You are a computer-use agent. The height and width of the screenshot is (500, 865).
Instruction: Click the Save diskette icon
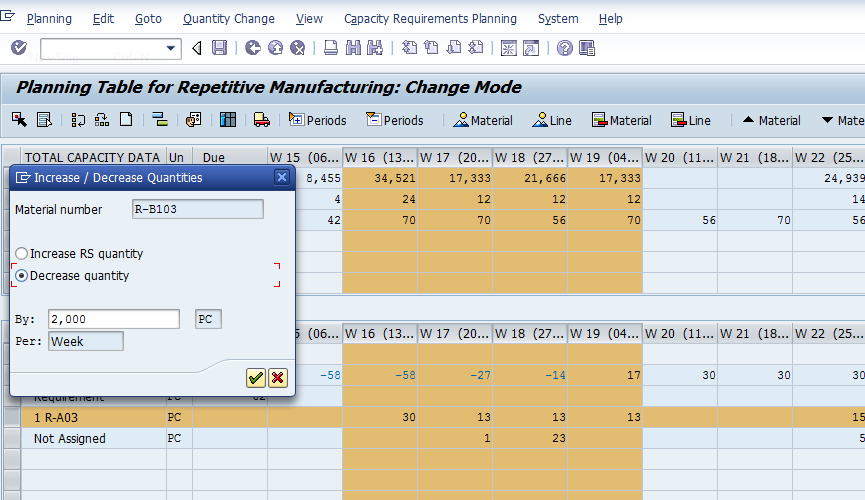[219, 48]
